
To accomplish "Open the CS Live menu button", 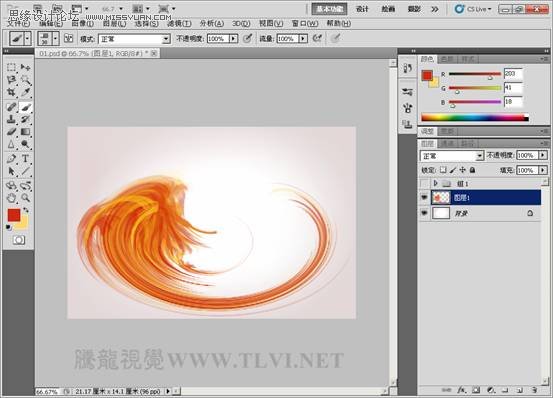I will tap(473, 9).
